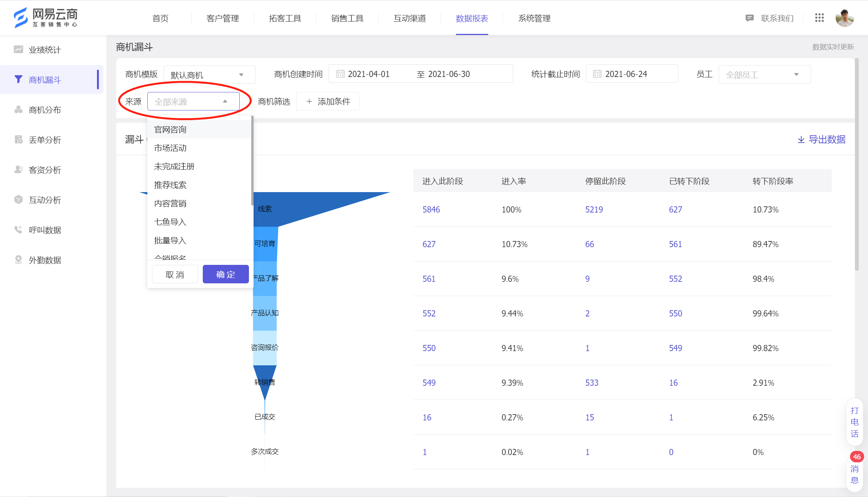Open the 商机模版 默认商机 dropdown
The width and height of the screenshot is (868, 497).
210,74
